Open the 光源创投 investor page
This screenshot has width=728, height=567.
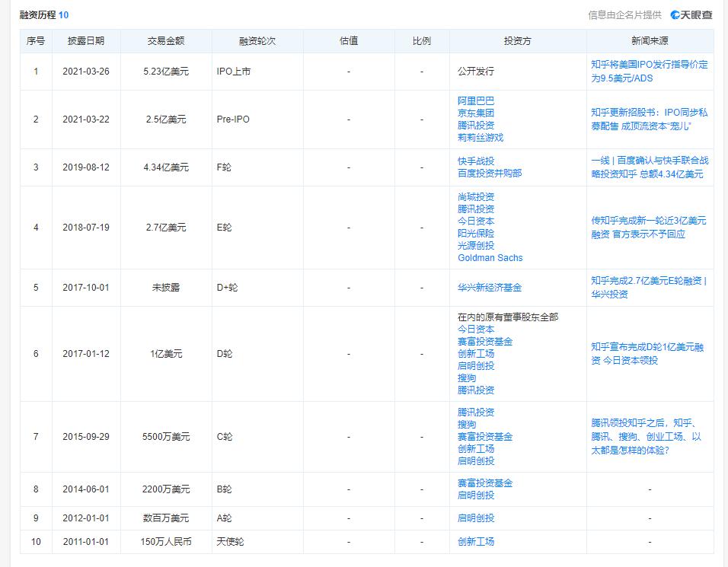coord(476,245)
